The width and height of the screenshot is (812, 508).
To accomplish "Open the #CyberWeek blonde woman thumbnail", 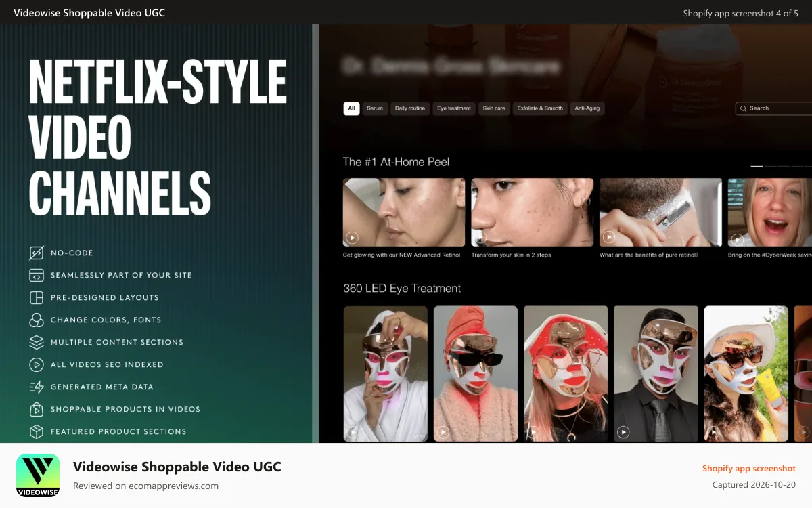I will pyautogui.click(x=770, y=212).
